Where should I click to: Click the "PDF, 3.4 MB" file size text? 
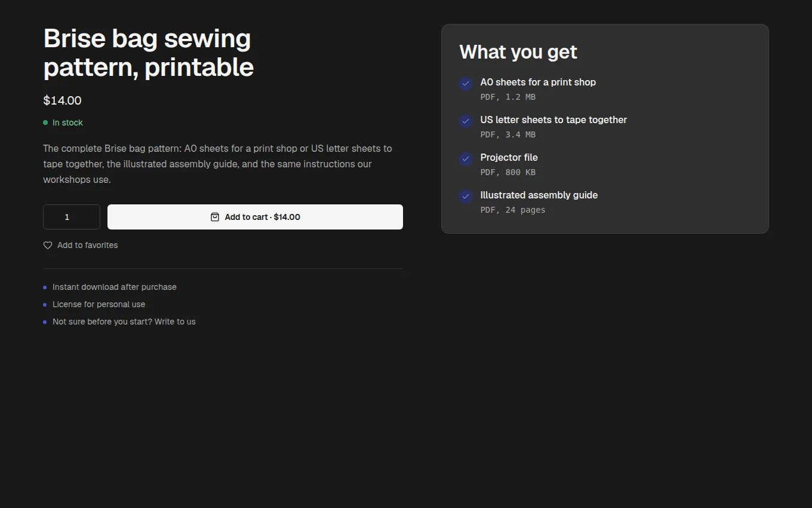coord(508,134)
